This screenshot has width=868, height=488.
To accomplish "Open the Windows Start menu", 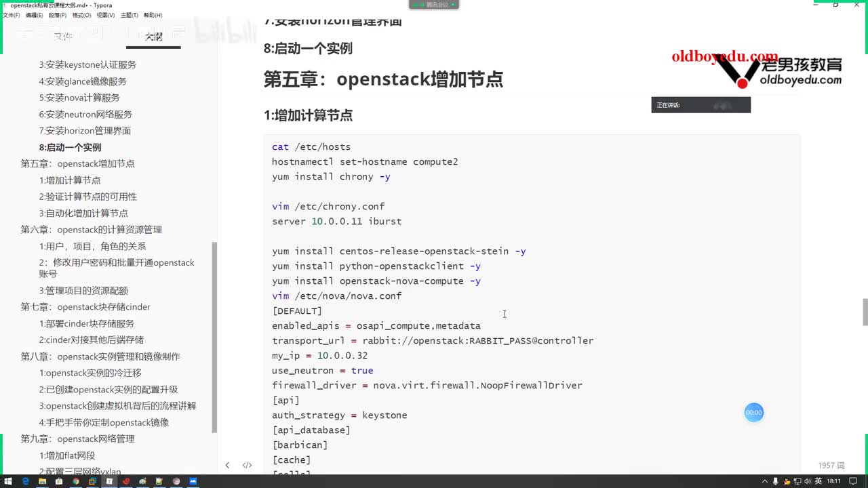I will pos(8,481).
